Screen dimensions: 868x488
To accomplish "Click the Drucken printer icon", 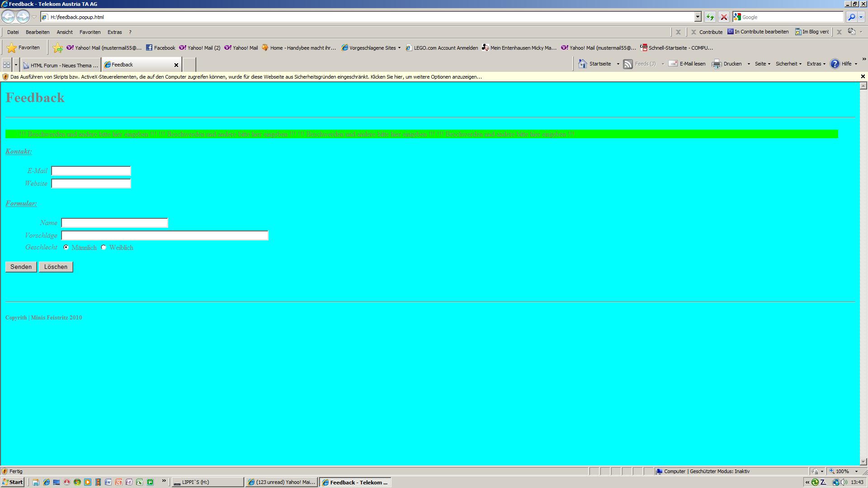I will [x=717, y=64].
